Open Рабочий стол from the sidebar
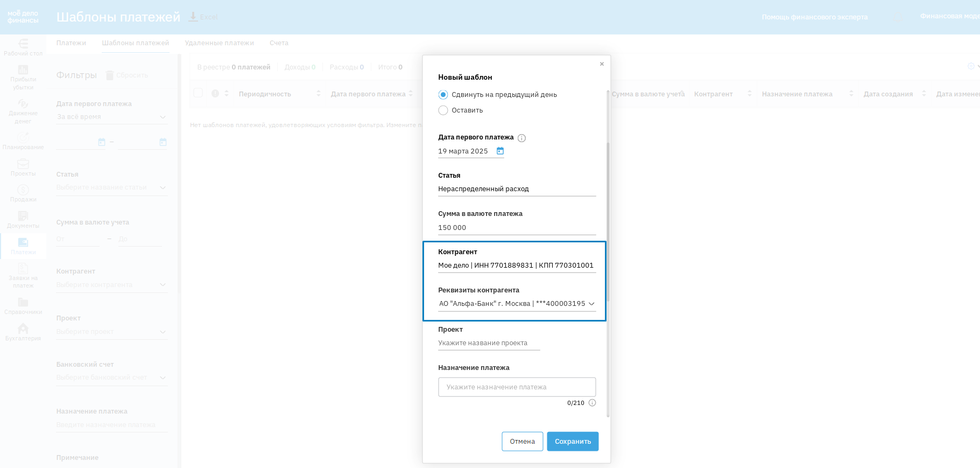The width and height of the screenshot is (980, 468). click(x=23, y=47)
